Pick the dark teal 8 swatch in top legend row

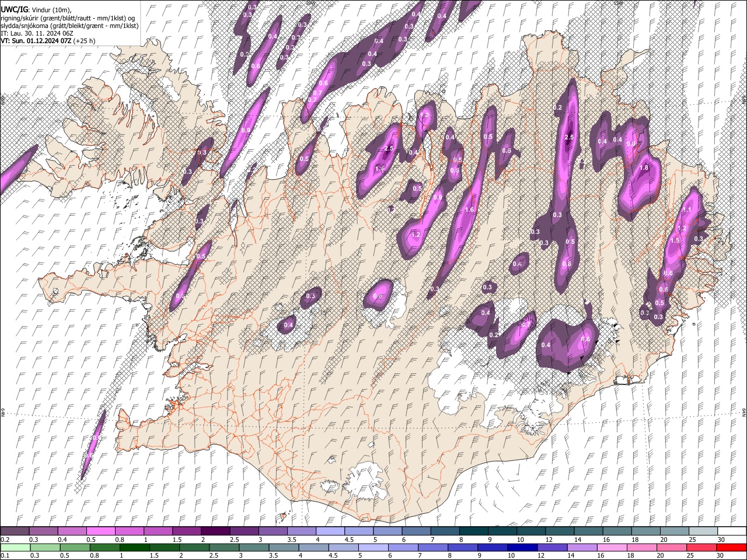point(473,531)
